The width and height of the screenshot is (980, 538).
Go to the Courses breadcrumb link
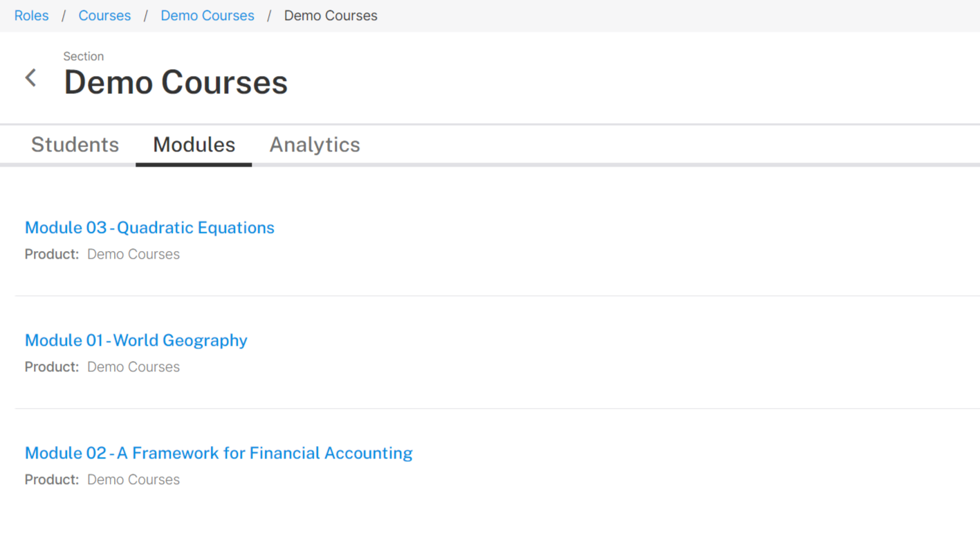point(104,15)
